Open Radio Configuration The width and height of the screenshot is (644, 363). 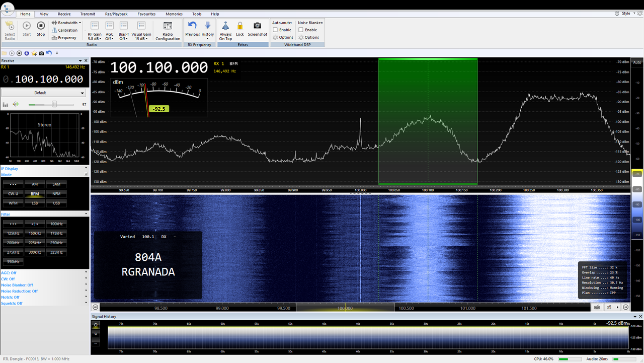click(168, 30)
